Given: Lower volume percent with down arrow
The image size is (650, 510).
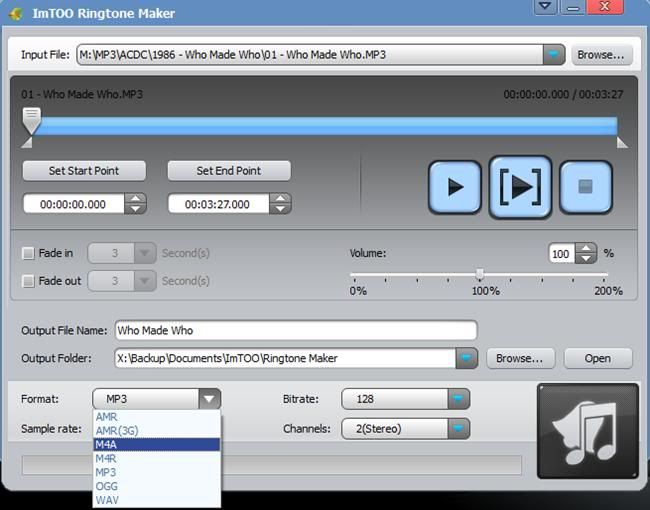Looking at the screenshot, I should [586, 258].
